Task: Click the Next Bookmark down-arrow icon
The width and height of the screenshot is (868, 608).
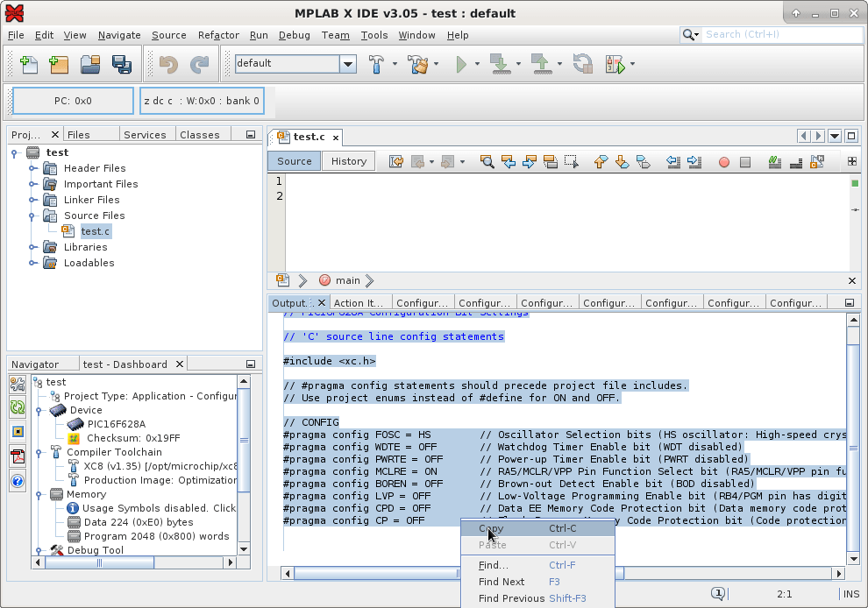Action: tap(622, 161)
